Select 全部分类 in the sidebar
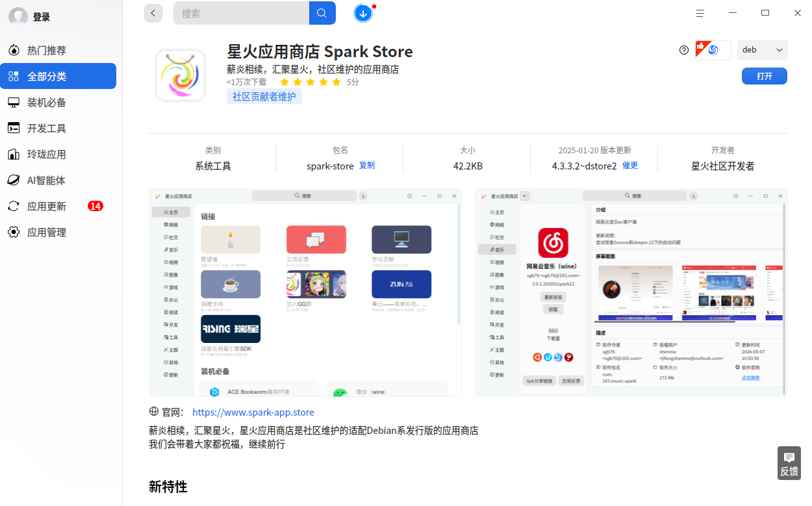Image resolution: width=812 pixels, height=506 pixels. point(58,76)
